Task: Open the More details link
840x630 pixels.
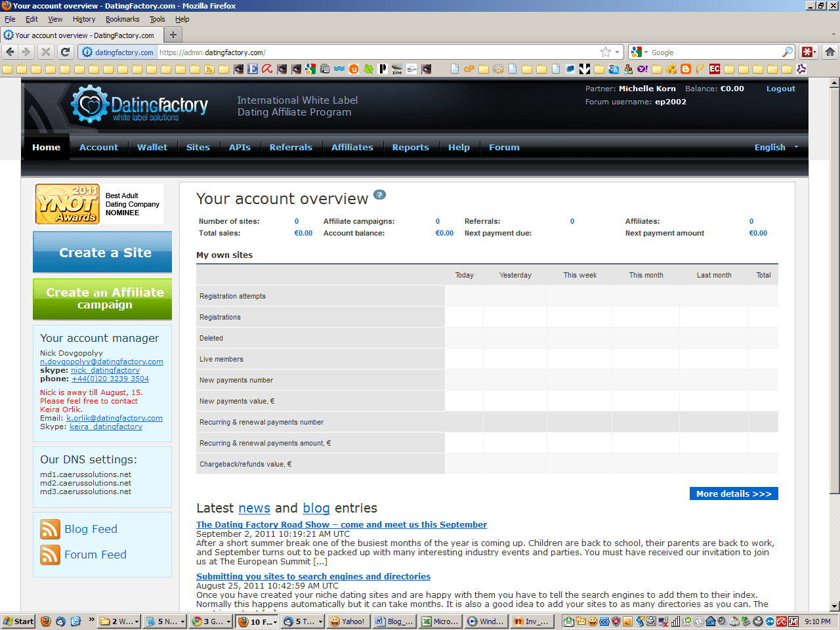Action: coord(733,493)
